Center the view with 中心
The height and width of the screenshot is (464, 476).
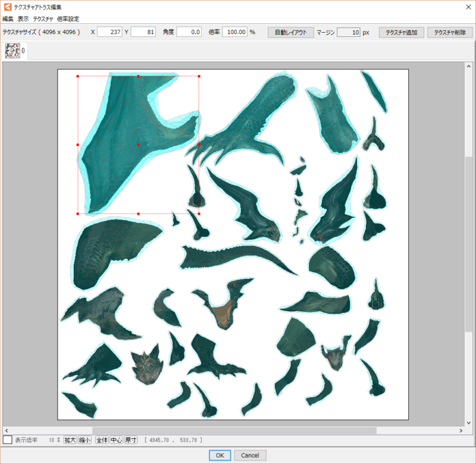tap(116, 440)
